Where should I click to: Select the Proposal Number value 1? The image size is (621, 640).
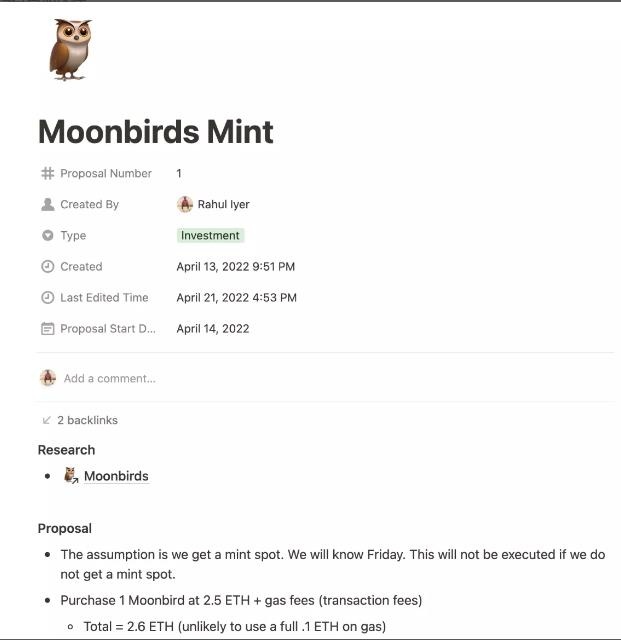(x=179, y=174)
